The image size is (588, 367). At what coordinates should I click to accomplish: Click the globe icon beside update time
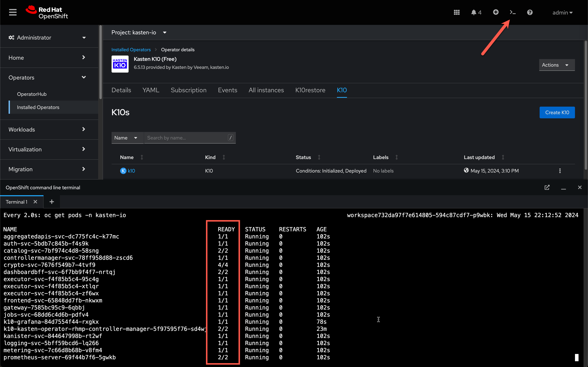[466, 170]
